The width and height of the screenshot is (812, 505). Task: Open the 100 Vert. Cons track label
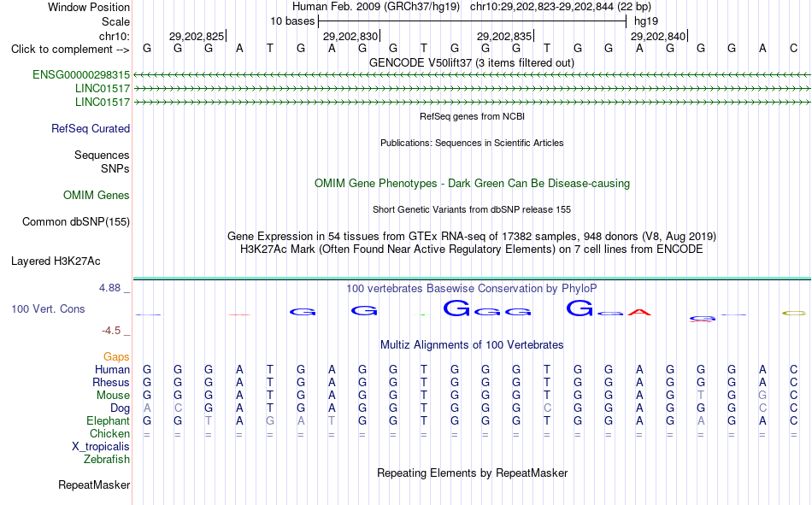tap(48, 308)
